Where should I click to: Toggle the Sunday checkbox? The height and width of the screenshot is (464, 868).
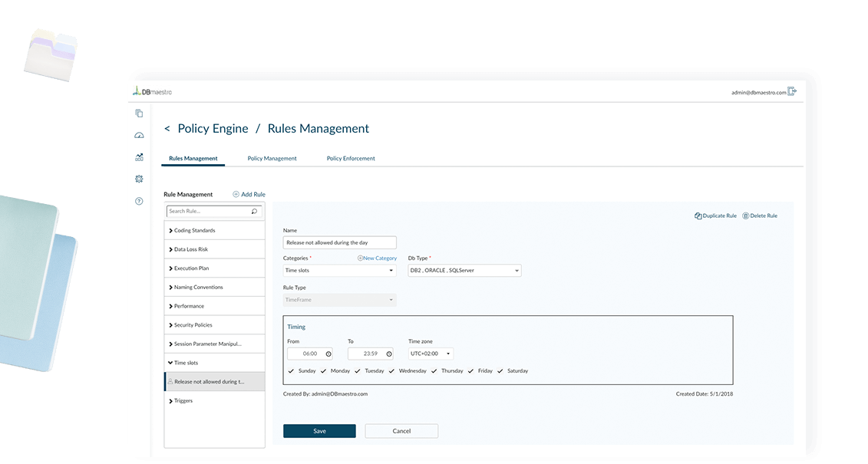pyautogui.click(x=291, y=371)
